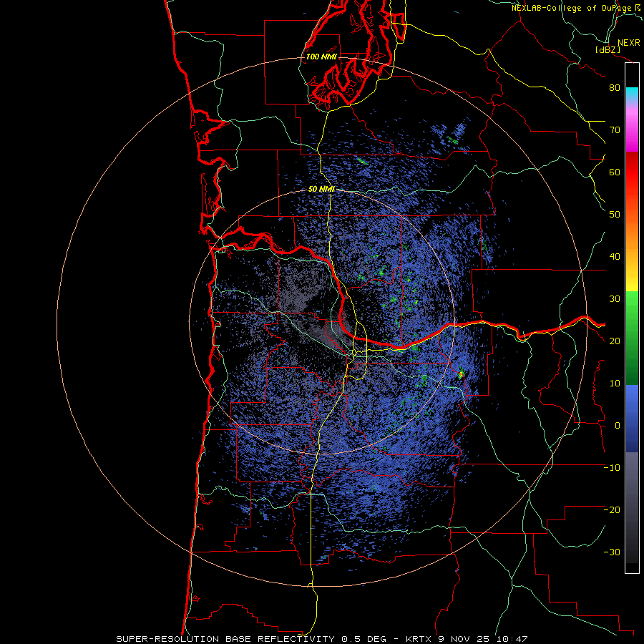Click the 20 value on dBZ scale
644x644 pixels.
click(615, 341)
